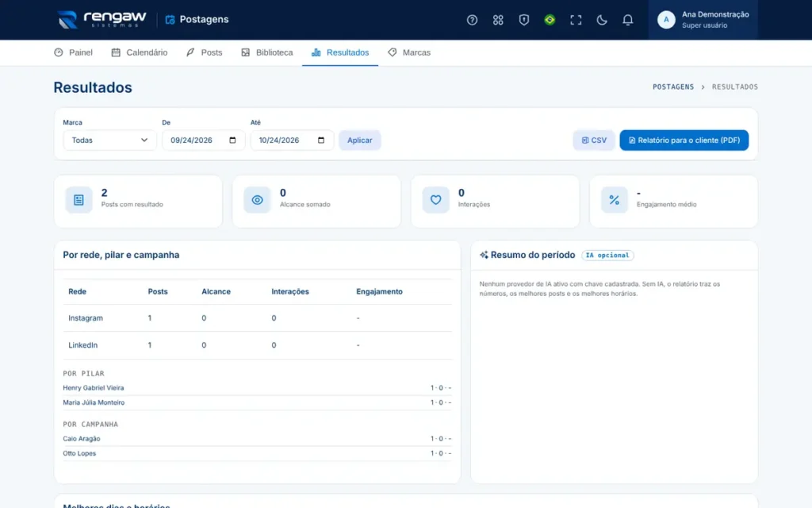Click the Posts com resultado value 2
Screen dimensions: 812x508
pyautogui.click(x=104, y=193)
